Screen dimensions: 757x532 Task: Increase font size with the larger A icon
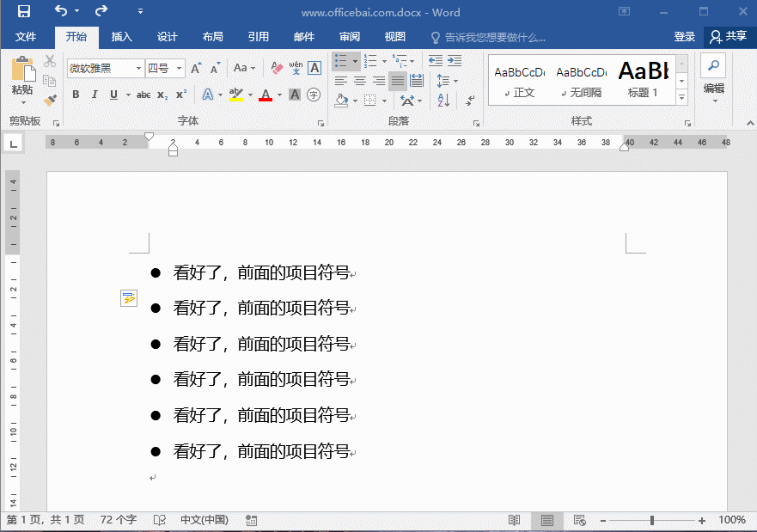pos(196,68)
